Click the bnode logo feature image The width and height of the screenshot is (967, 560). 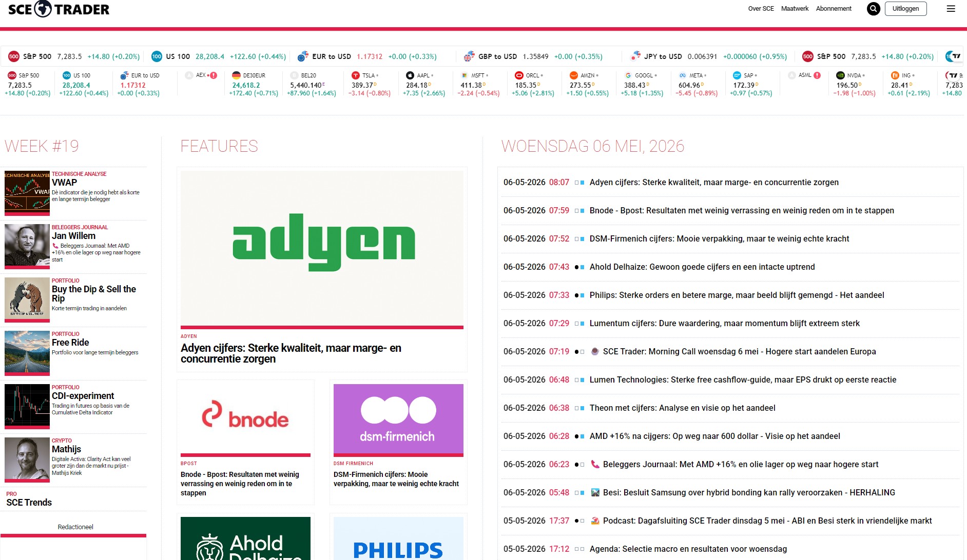[x=245, y=419]
